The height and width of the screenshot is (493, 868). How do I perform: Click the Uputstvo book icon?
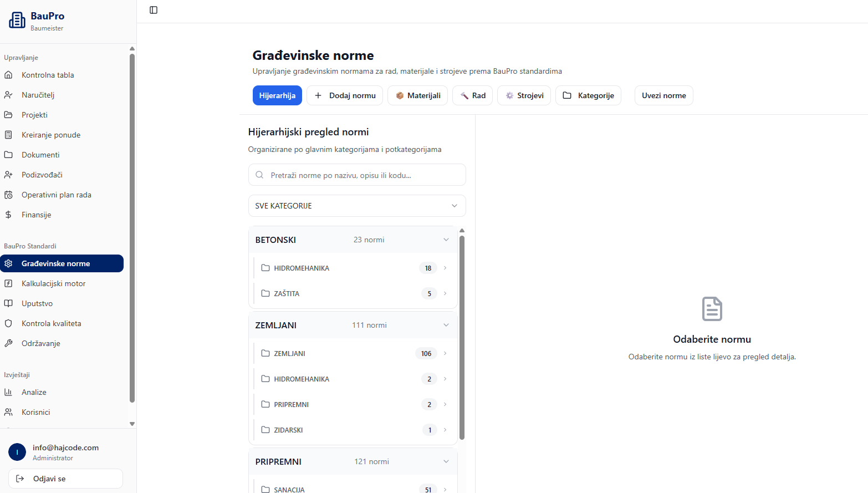point(8,303)
